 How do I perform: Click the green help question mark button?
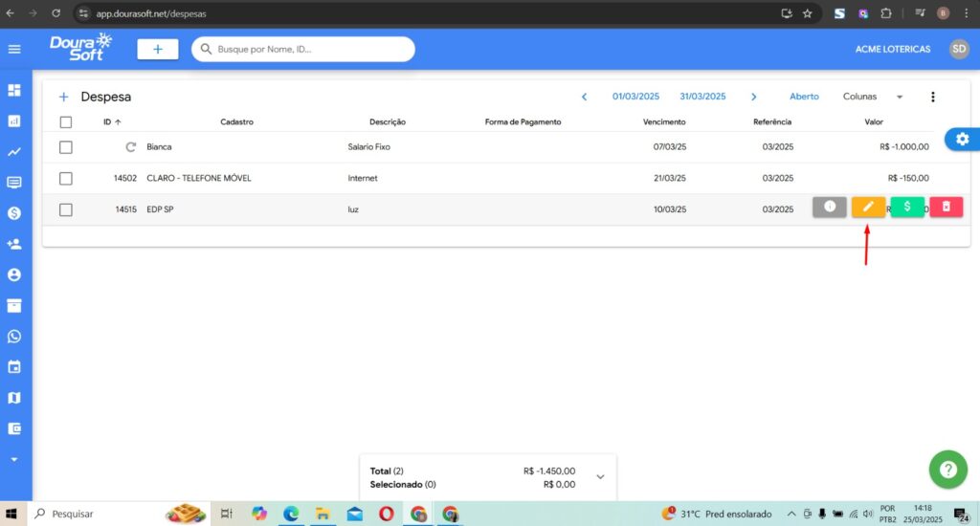947,470
